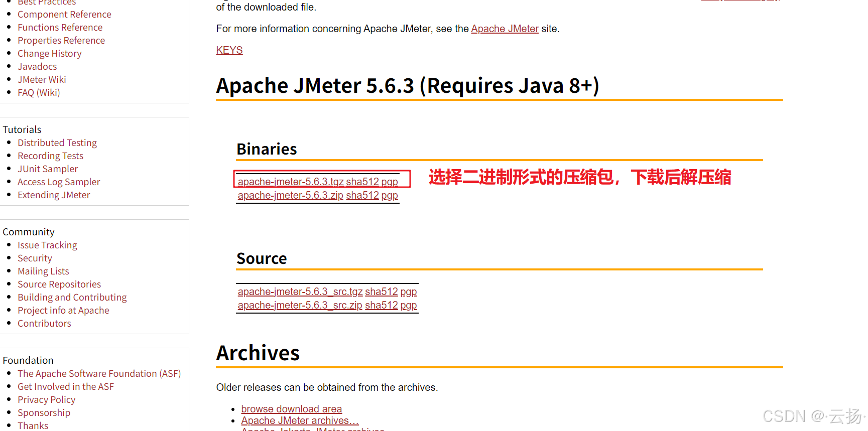Open pgp signature for src.zip
868x431 pixels.
(409, 305)
